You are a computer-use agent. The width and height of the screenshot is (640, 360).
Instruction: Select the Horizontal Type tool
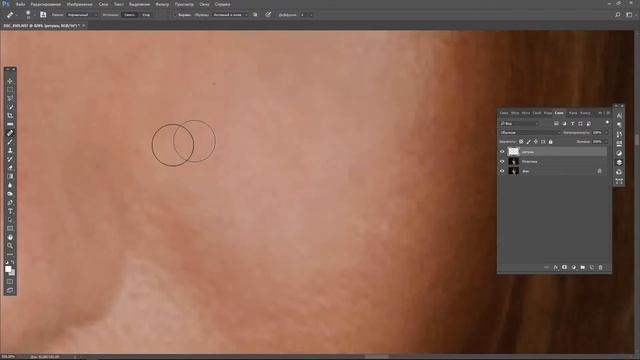pyautogui.click(x=10, y=211)
